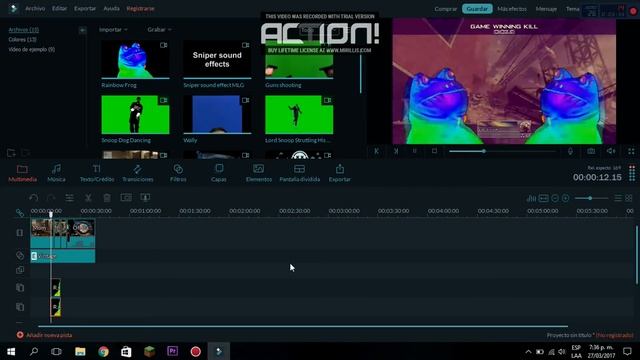This screenshot has width=640, height=360.
Task: Open the Editar menu
Action: [59, 8]
